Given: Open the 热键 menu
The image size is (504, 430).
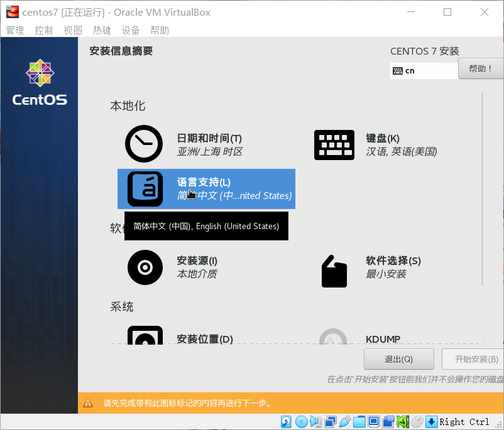Looking at the screenshot, I should (102, 31).
